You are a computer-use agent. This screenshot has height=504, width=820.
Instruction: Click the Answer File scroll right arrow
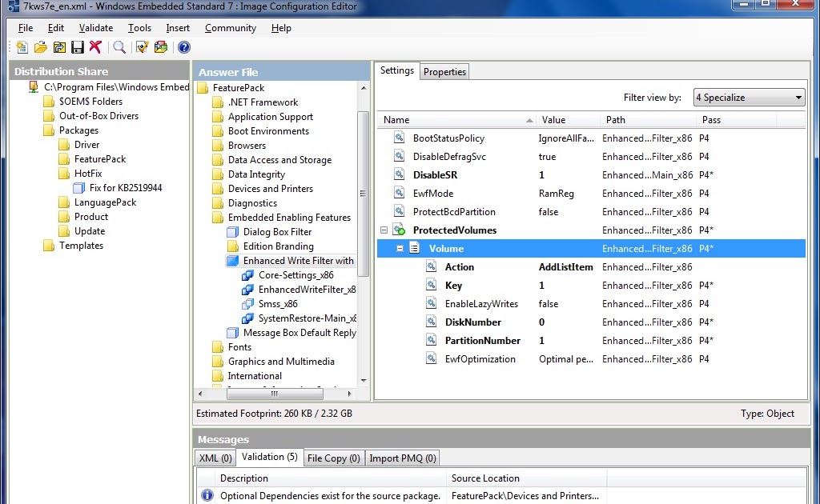(349, 394)
